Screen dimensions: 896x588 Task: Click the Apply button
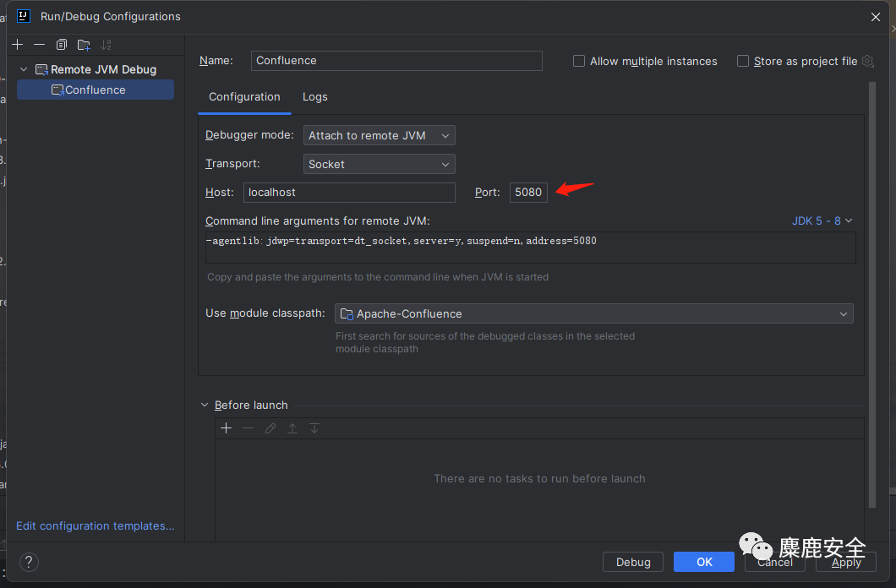pyautogui.click(x=846, y=562)
